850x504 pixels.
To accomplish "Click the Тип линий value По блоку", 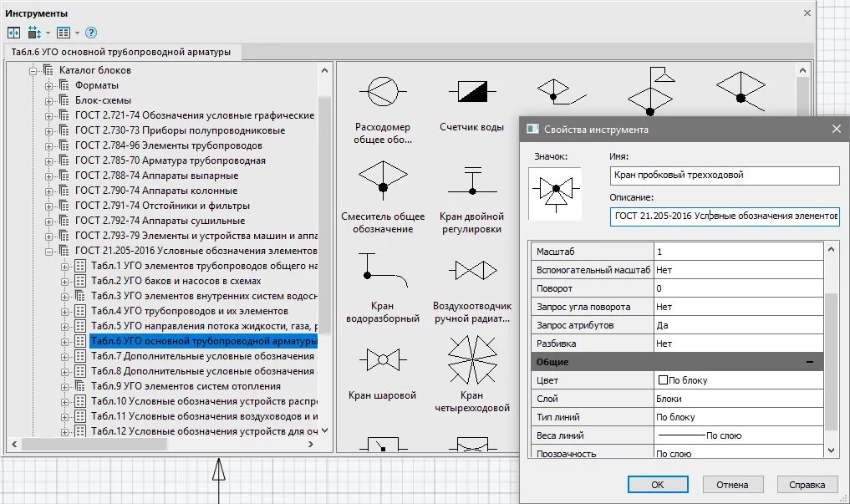I will (x=738, y=417).
